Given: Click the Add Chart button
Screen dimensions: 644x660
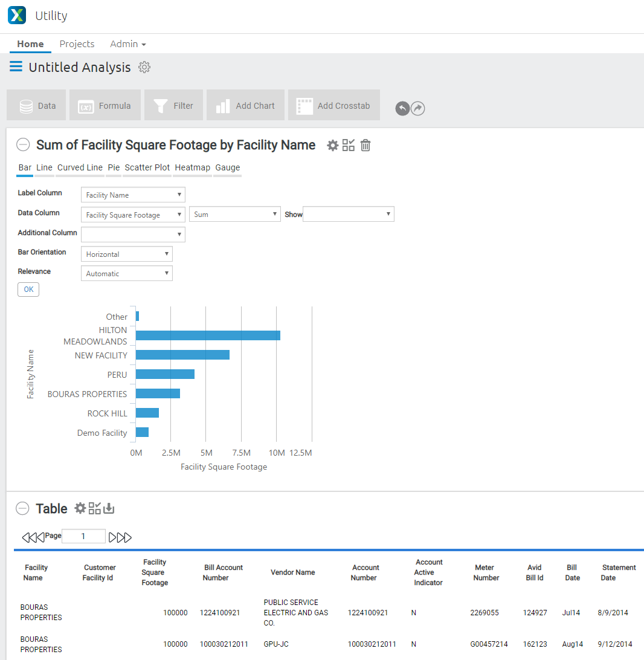Looking at the screenshot, I should (246, 105).
